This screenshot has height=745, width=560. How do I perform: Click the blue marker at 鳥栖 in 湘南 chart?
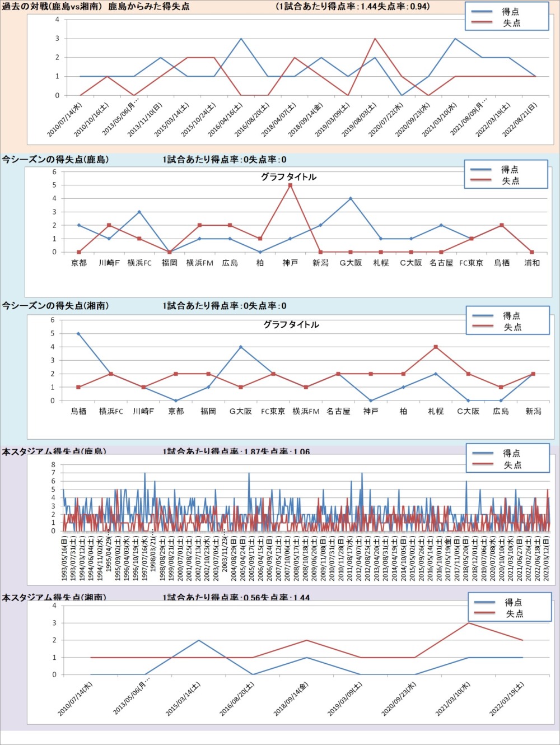click(x=78, y=334)
